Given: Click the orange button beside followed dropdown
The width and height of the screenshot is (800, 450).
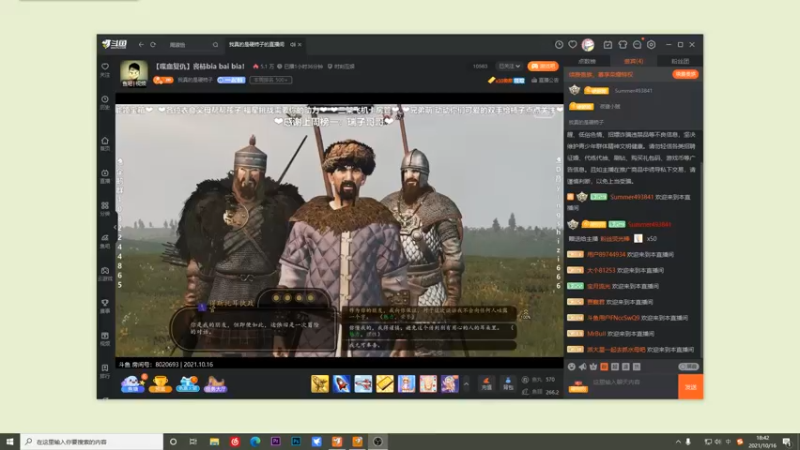Looking at the screenshot, I should coord(543,66).
